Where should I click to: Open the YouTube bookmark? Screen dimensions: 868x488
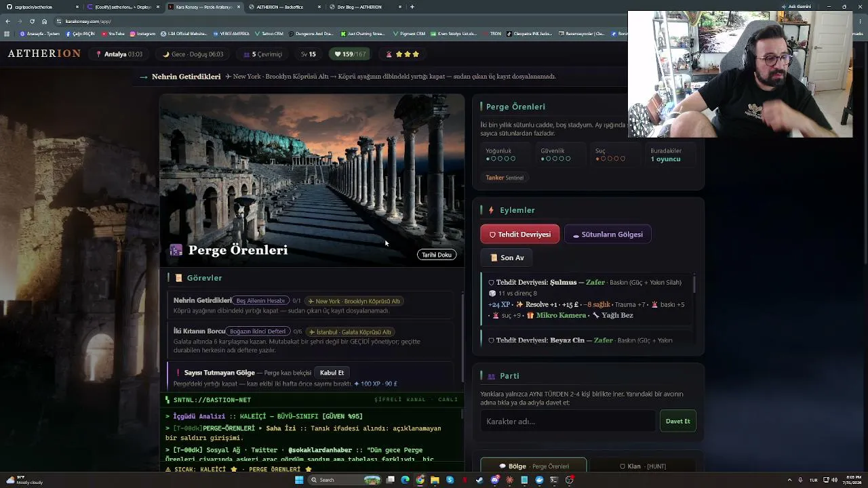tap(113, 33)
